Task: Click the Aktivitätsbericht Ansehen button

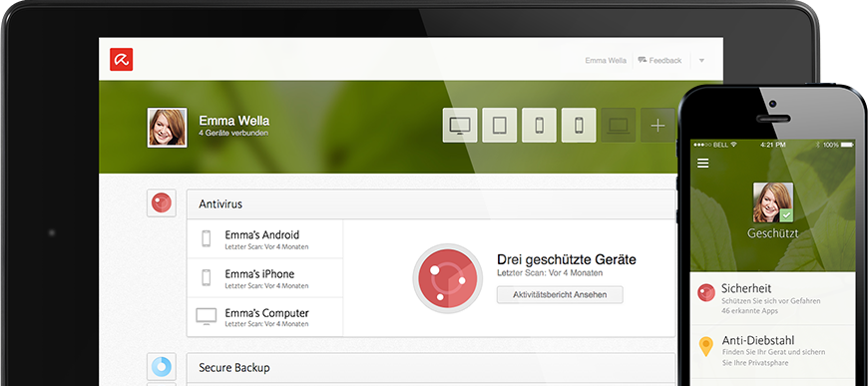Action: 560,294
